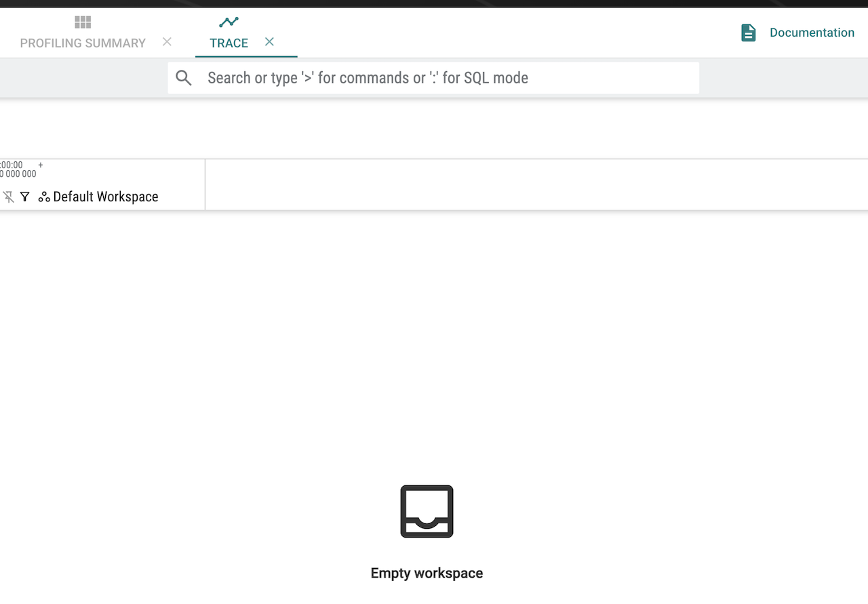This screenshot has width=868, height=604.
Task: Click the empty inbox tray icon
Action: tap(427, 511)
